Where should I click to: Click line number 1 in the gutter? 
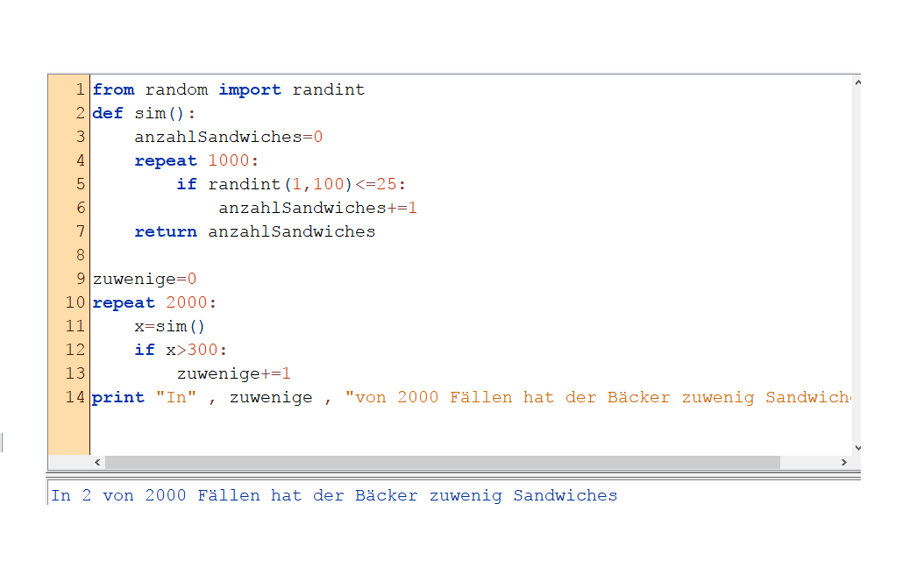pos(80,89)
